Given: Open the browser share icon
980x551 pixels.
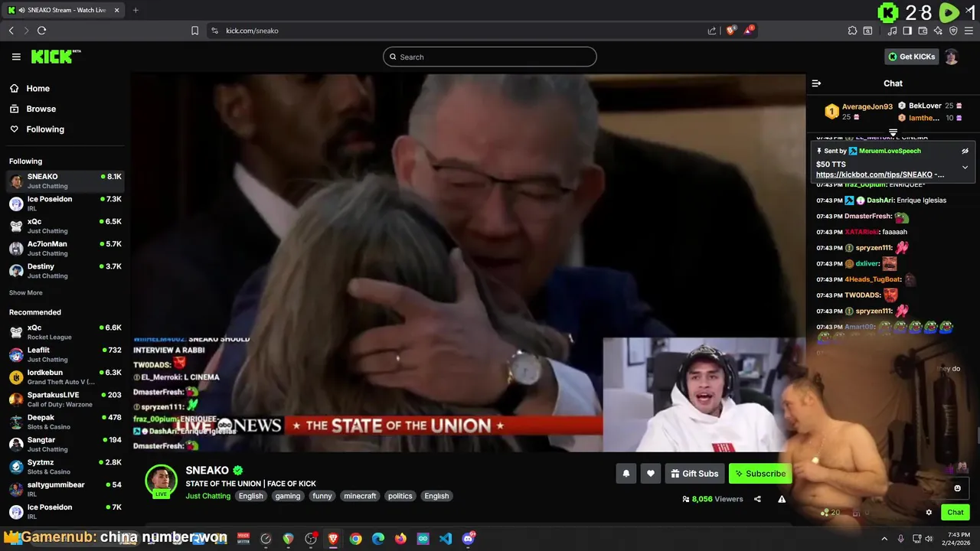Looking at the screenshot, I should point(712,31).
